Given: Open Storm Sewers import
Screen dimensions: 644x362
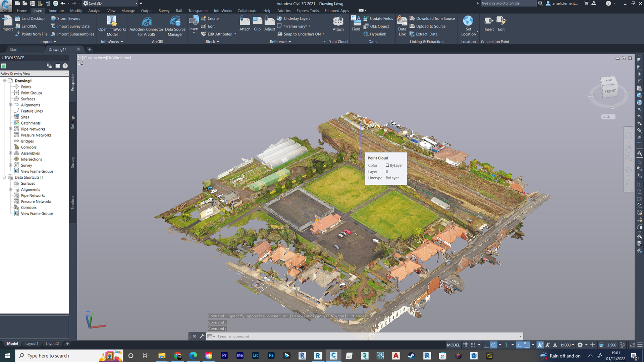Looking at the screenshot, I should coord(65,18).
